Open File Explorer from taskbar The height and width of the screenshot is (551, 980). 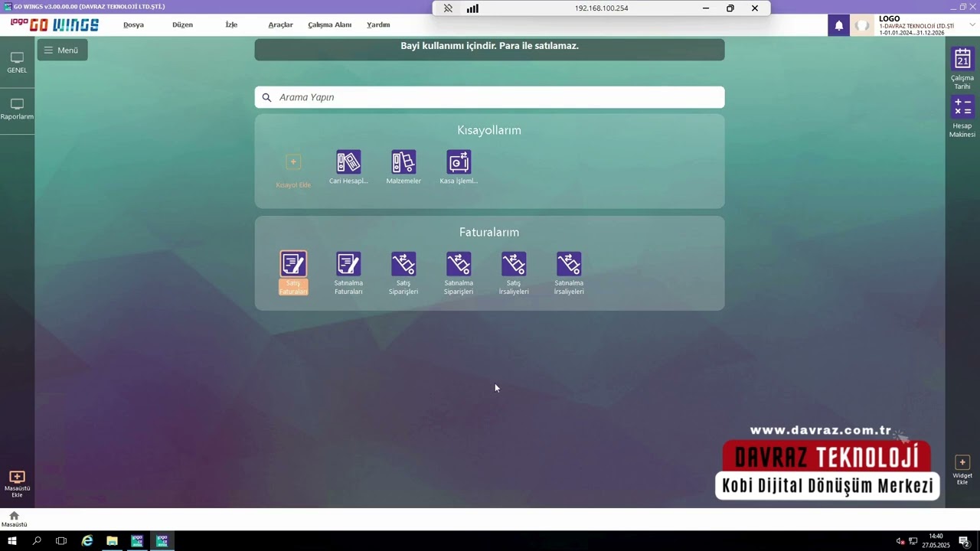[x=112, y=541]
